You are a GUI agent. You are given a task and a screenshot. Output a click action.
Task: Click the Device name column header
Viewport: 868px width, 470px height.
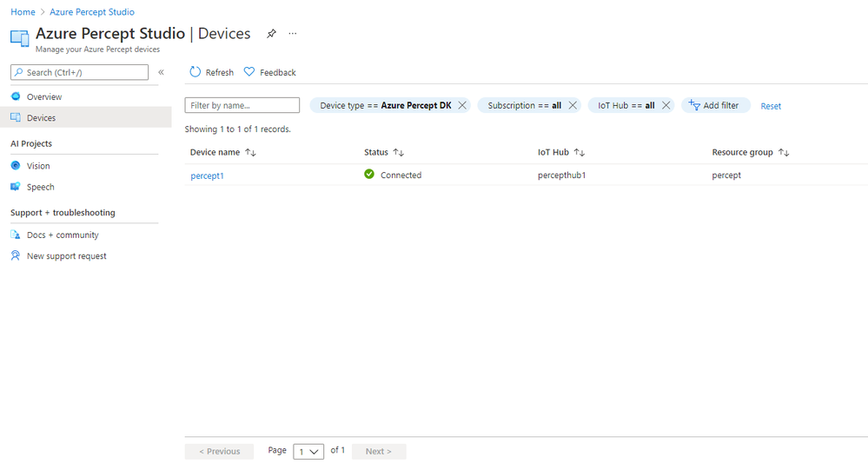tap(215, 152)
